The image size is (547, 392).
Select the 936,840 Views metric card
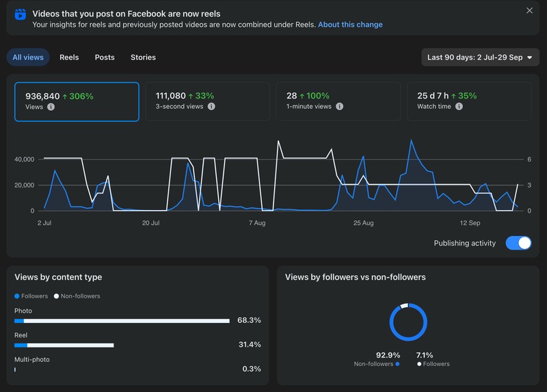pos(77,102)
